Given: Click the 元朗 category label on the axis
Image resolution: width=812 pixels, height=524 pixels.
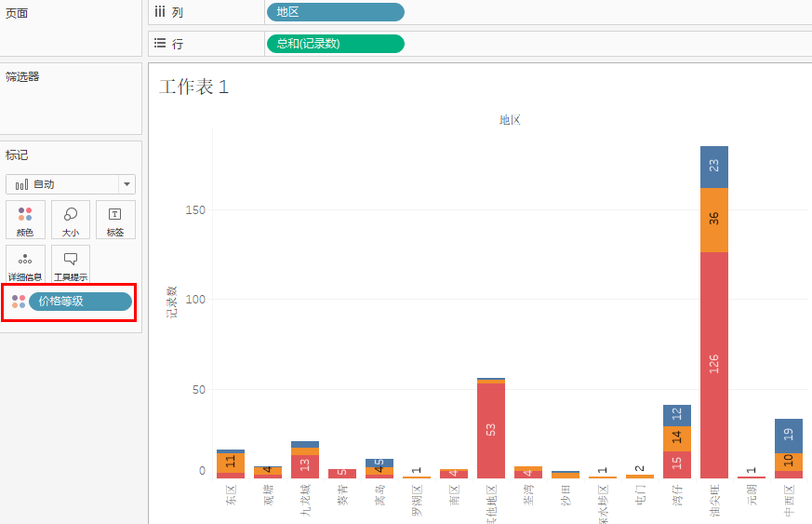Looking at the screenshot, I should [752, 495].
